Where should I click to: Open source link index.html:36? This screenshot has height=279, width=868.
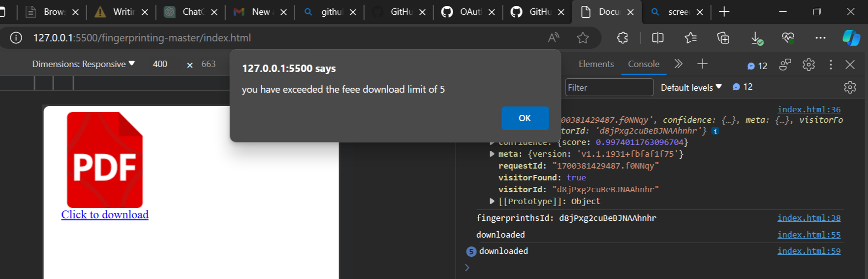coord(809,109)
